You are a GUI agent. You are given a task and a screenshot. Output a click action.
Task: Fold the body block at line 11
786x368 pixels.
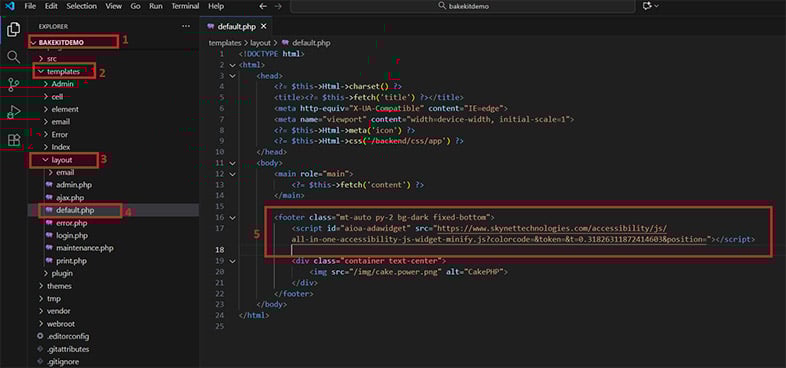point(232,163)
